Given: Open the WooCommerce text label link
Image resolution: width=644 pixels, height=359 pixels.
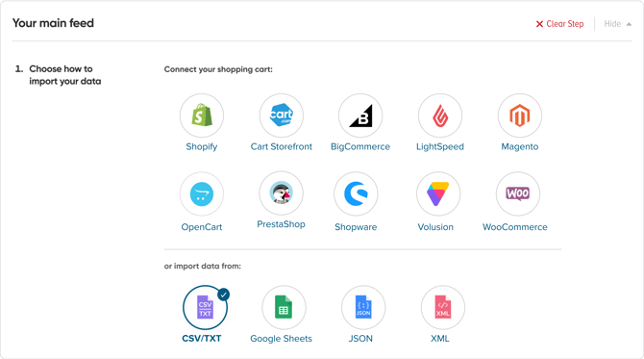Looking at the screenshot, I should 514,227.
